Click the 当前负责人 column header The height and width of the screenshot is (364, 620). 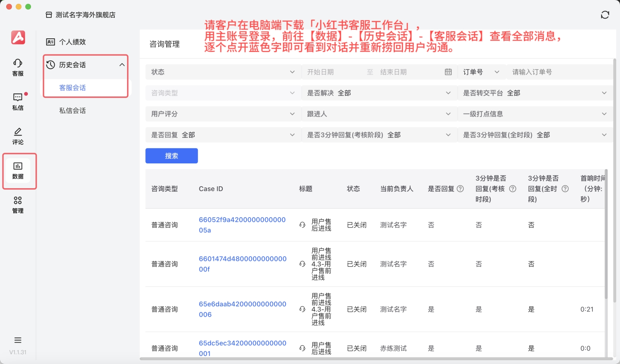[397, 189]
